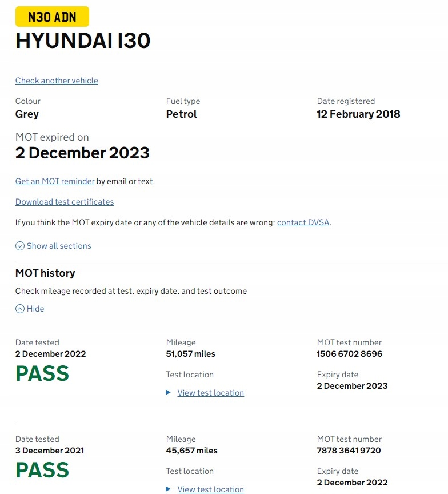Follow the contact DVSA link

click(x=303, y=222)
